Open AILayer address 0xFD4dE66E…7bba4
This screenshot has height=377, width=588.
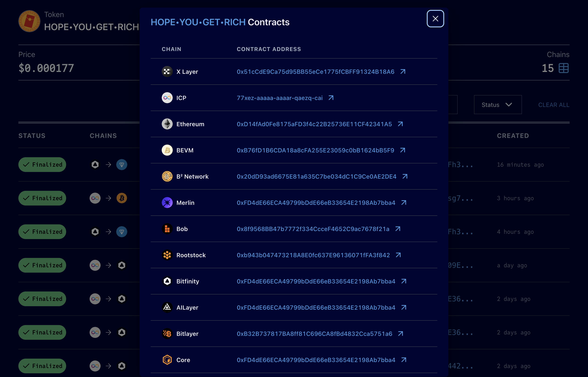(x=316, y=307)
